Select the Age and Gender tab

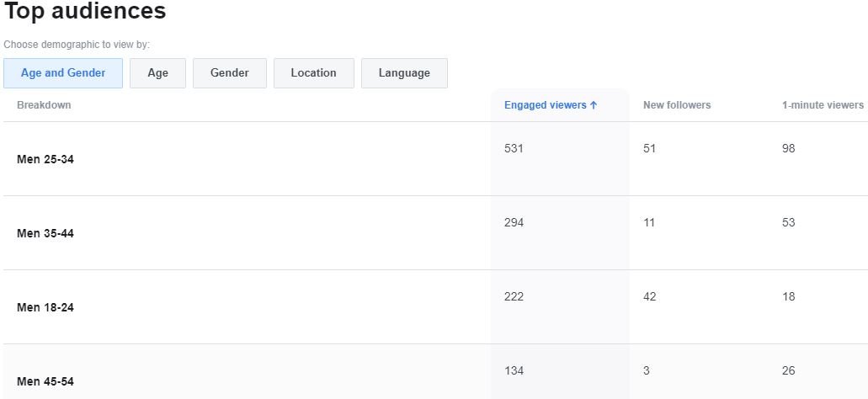(63, 73)
